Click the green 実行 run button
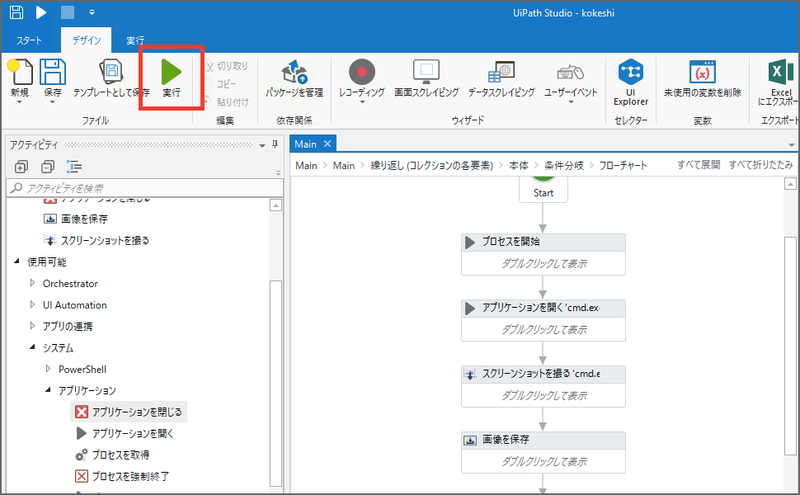 pos(171,78)
